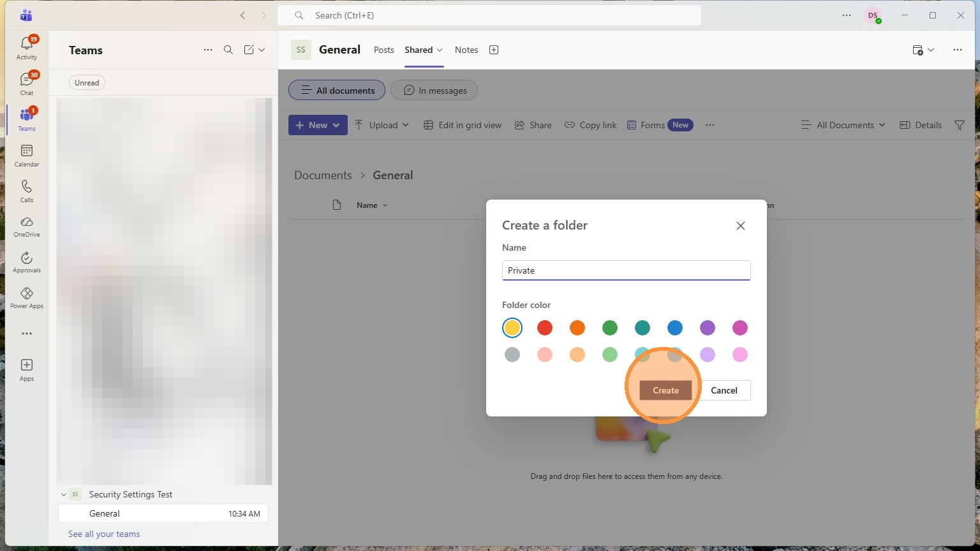980x551 pixels.
Task: Switch to All documents view
Action: point(337,90)
